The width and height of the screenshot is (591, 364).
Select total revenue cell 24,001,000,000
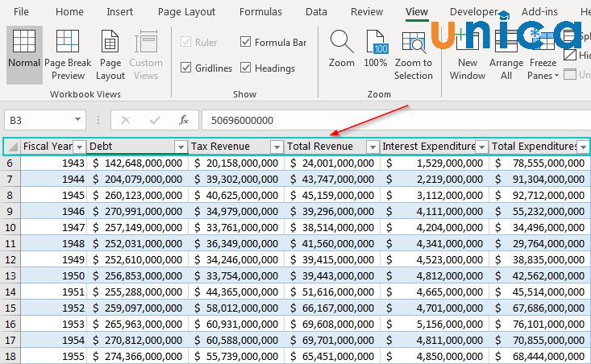(332, 163)
